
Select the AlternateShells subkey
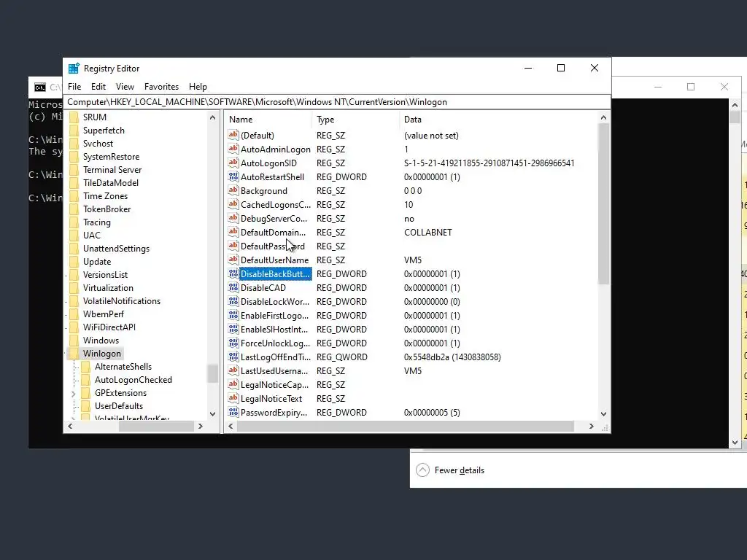pos(123,367)
